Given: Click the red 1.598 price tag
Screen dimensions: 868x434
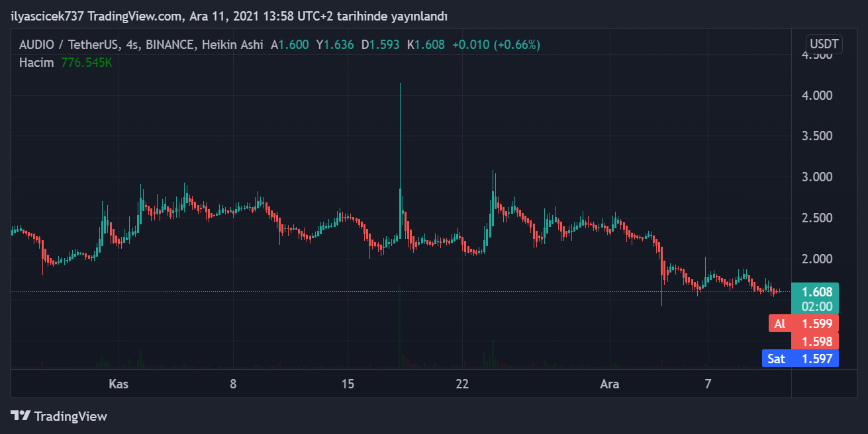Looking at the screenshot, I should click(x=816, y=341).
